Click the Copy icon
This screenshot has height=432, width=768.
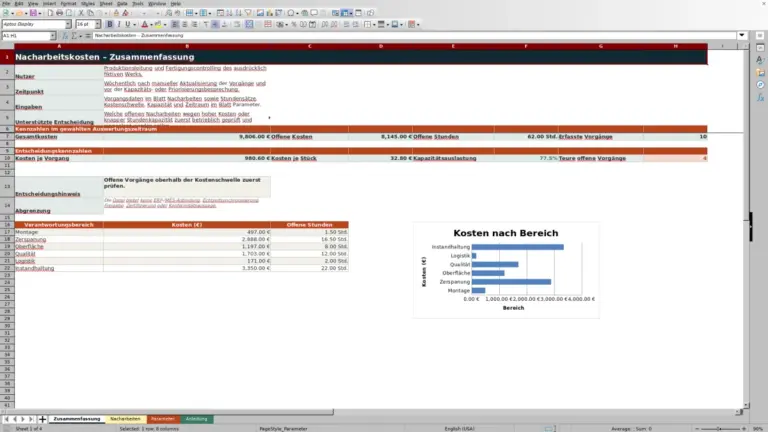click(x=91, y=13)
